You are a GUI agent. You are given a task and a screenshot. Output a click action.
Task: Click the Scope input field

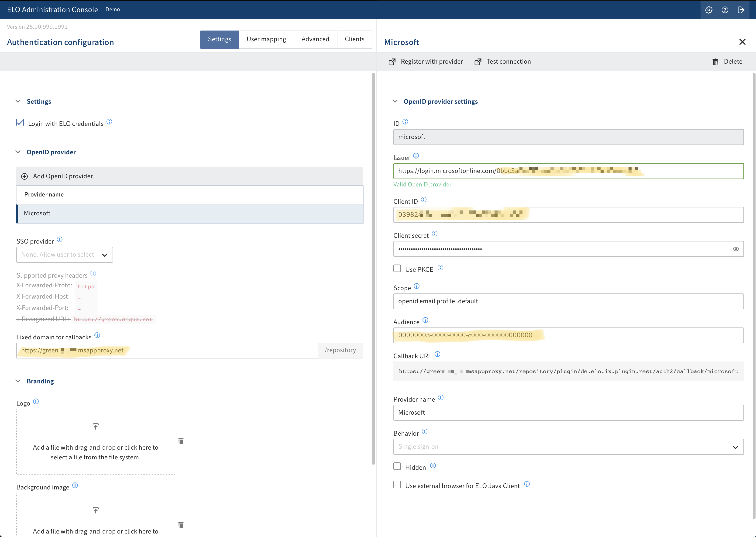click(569, 302)
